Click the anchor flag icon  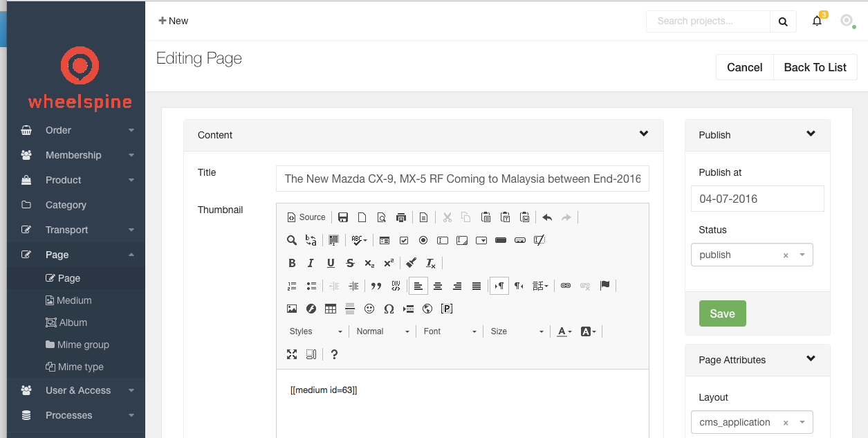(604, 286)
